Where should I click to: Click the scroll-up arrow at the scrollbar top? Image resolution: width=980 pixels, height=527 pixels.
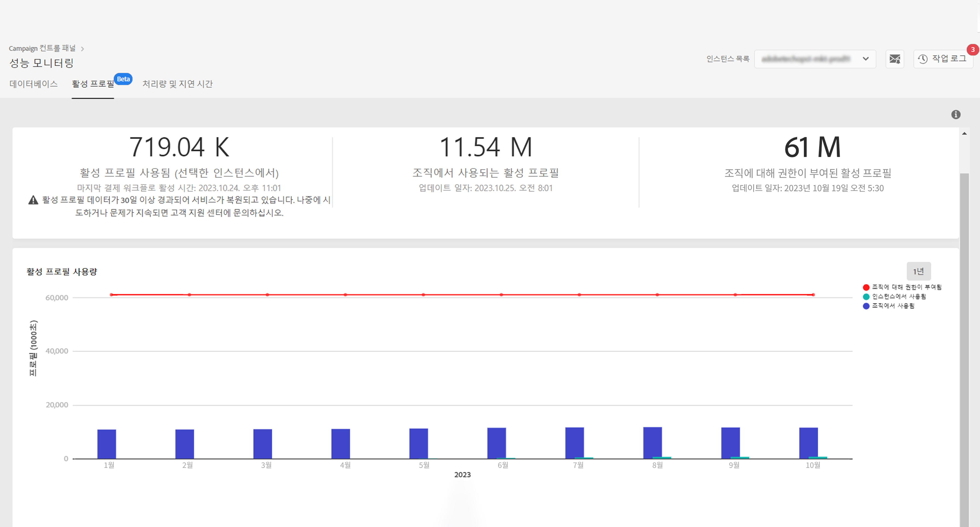point(964,133)
